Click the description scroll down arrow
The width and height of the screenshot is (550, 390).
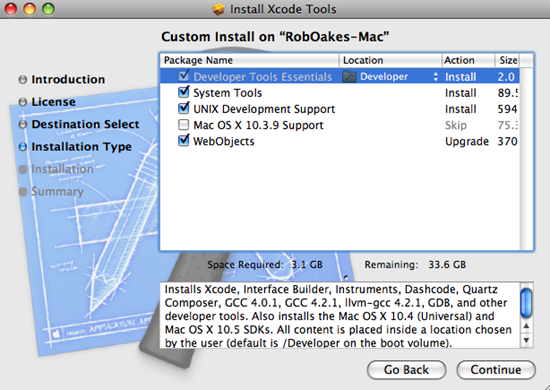click(x=526, y=340)
